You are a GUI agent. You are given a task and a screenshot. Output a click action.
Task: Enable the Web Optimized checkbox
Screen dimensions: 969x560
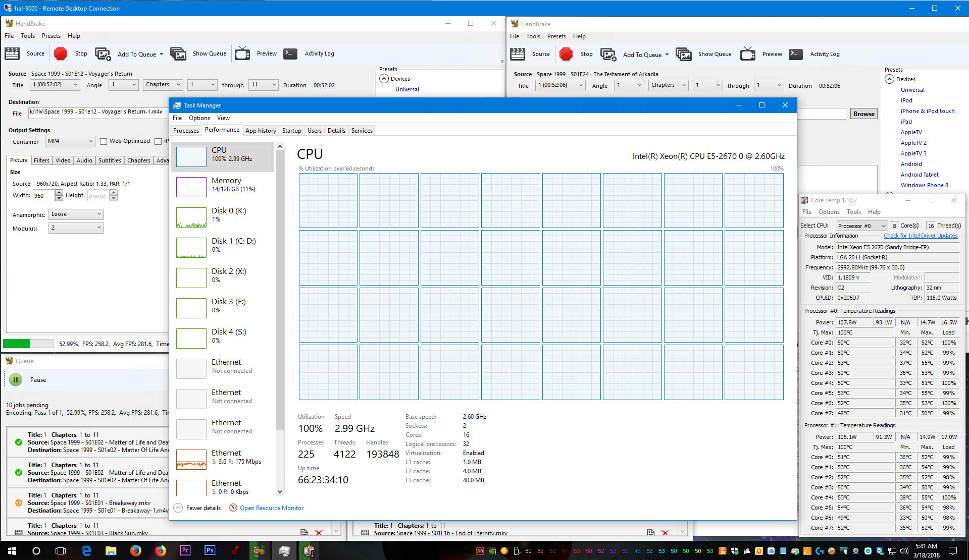click(x=104, y=142)
